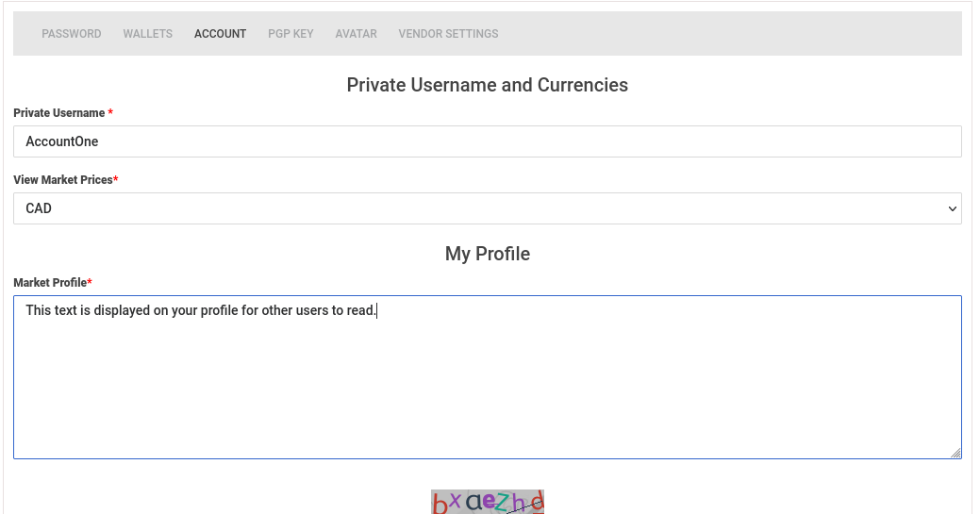
Task: Click the Private Username and Currencies heading
Action: (487, 85)
